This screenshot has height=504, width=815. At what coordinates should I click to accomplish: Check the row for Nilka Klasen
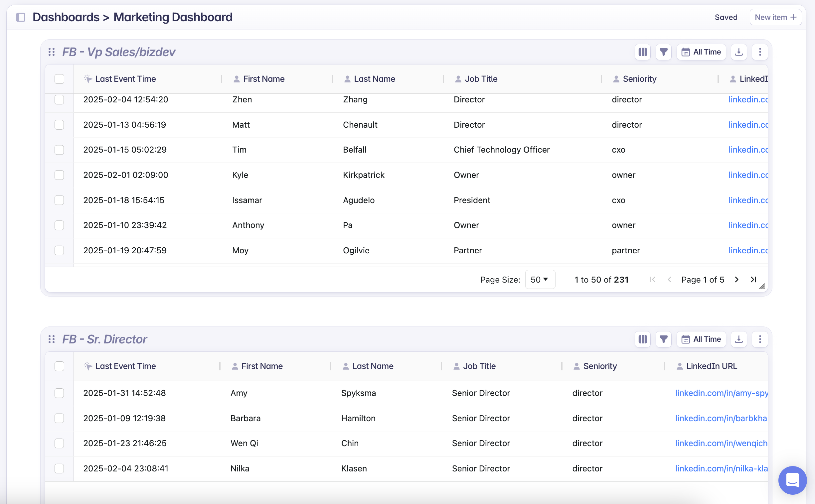pos(59,469)
